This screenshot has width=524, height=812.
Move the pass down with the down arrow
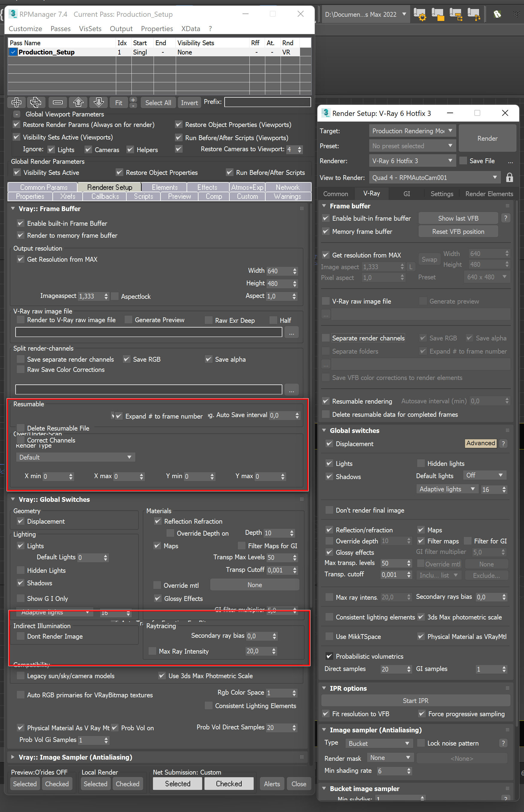coord(99,102)
